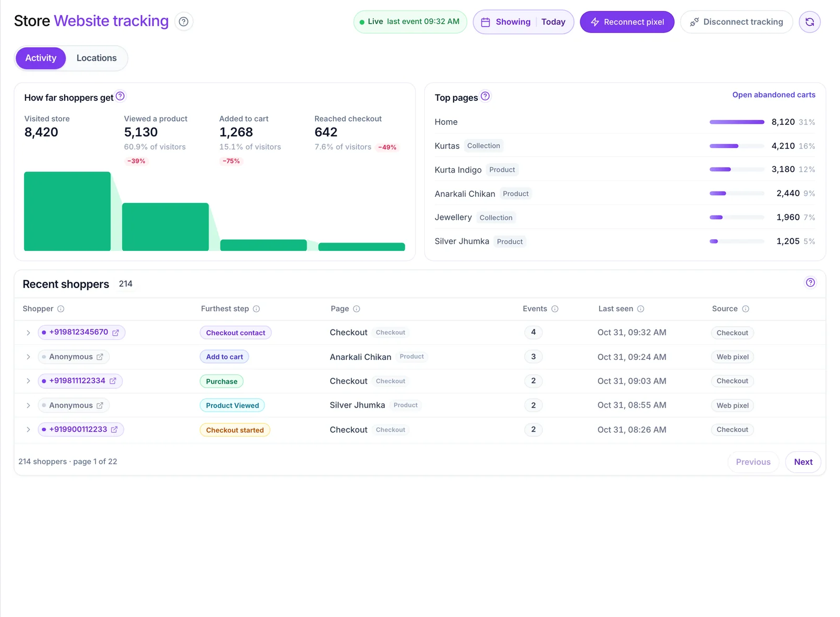Expand the +919900112233 shopper row
840x617 pixels.
[x=28, y=430]
